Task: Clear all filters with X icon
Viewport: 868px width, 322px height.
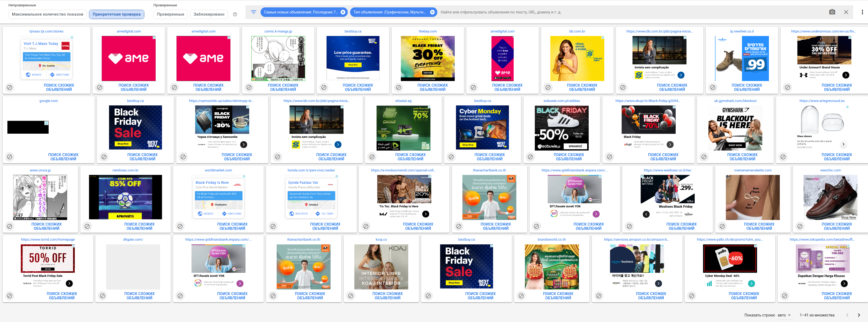Action: pos(846,12)
